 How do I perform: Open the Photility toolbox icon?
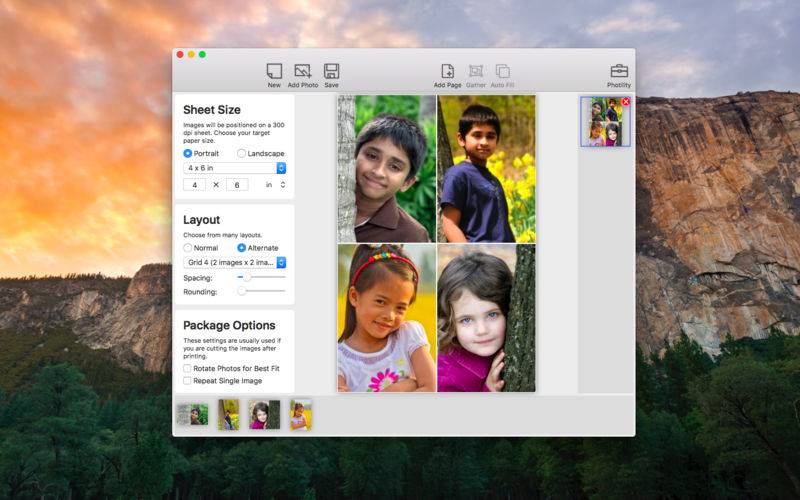coord(619,72)
